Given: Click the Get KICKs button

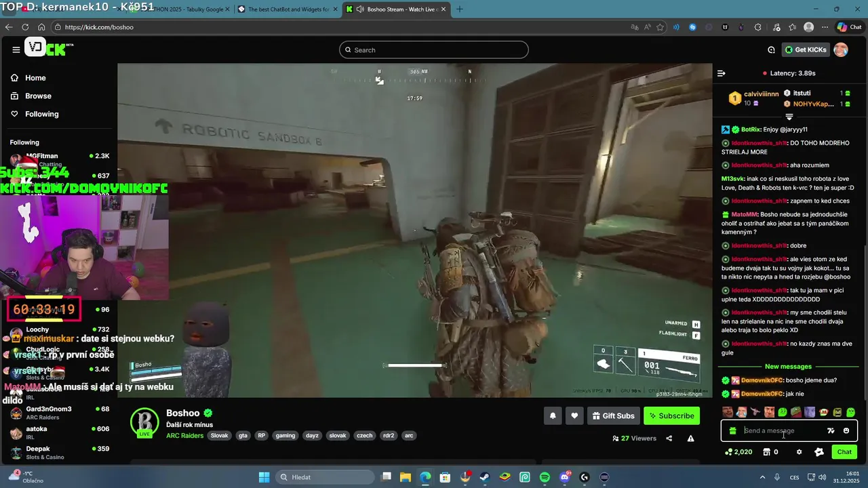Looking at the screenshot, I should point(806,49).
